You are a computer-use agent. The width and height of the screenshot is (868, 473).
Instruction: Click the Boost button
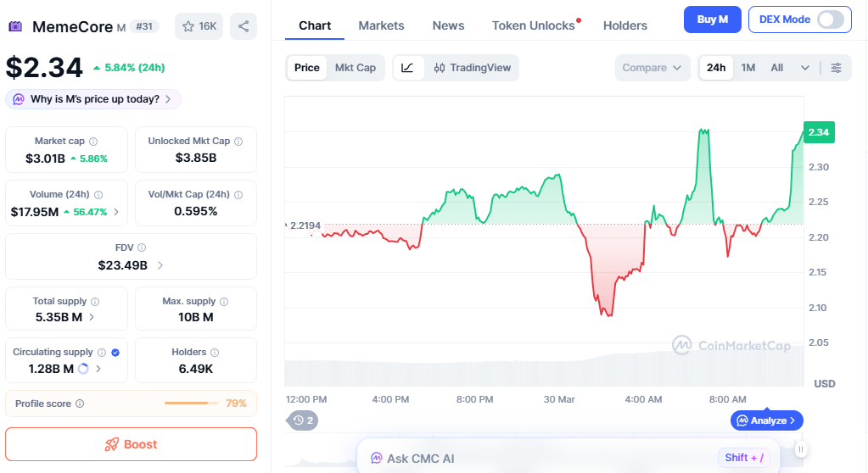point(131,444)
